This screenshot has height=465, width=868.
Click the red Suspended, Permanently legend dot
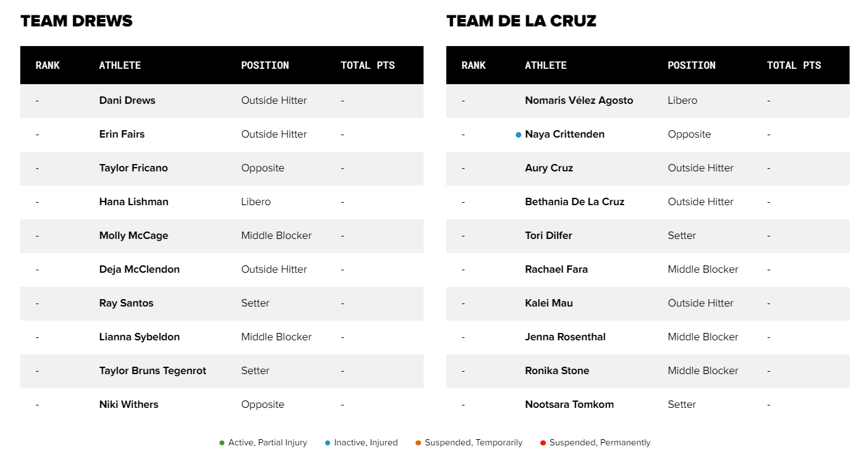[x=543, y=443]
